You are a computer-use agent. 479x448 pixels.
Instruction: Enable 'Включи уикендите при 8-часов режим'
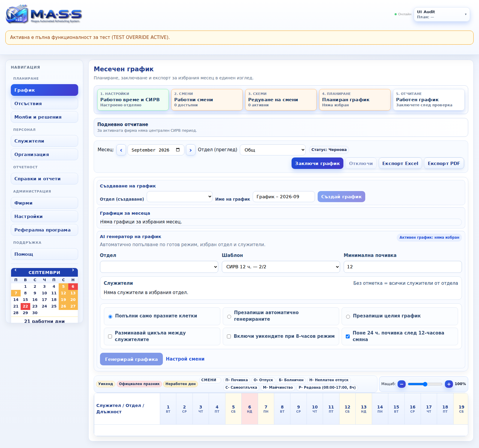[229, 337]
